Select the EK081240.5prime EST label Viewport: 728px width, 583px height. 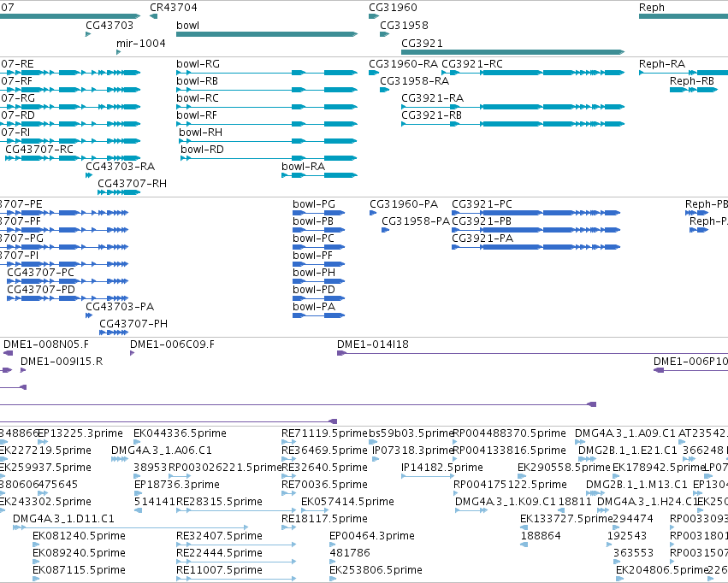(x=79, y=536)
